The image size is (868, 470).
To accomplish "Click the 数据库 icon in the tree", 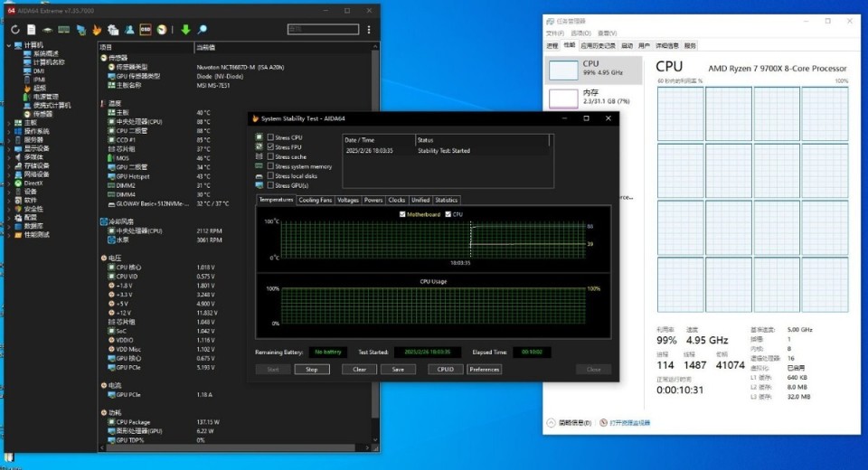I will [x=18, y=227].
